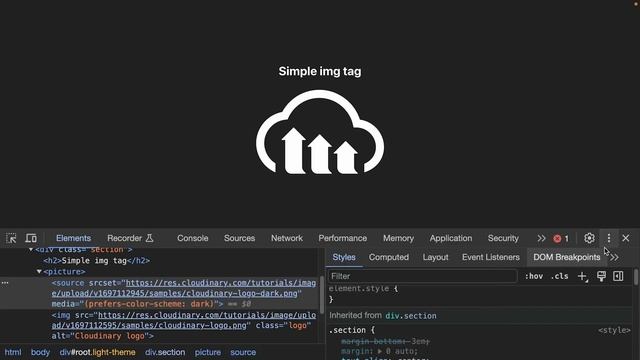Click the Simple img tag page heading
Viewport: 640px width, 360px height.
click(x=320, y=71)
